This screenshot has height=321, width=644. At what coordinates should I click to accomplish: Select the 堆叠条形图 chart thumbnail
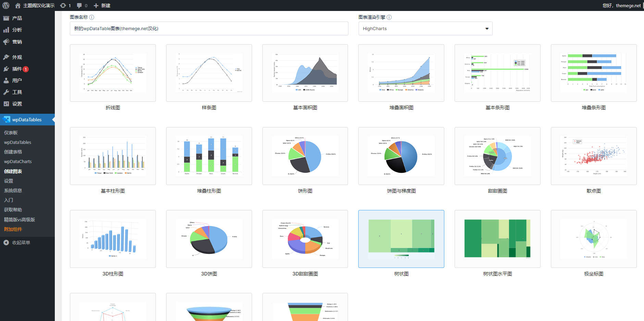(594, 73)
